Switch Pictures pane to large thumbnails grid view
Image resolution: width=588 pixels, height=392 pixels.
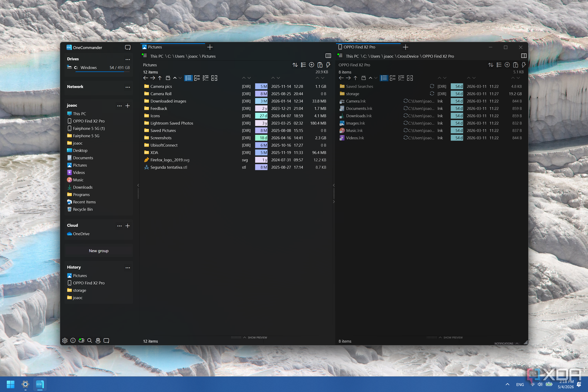214,78
